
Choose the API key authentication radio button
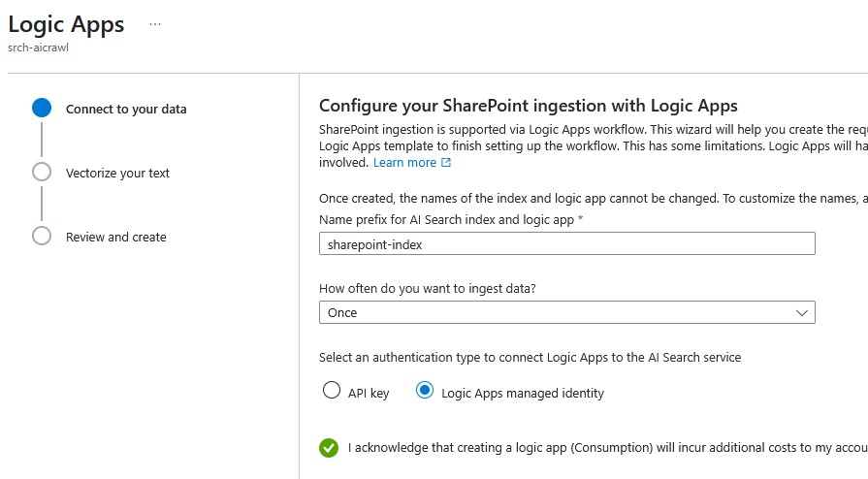(x=332, y=390)
